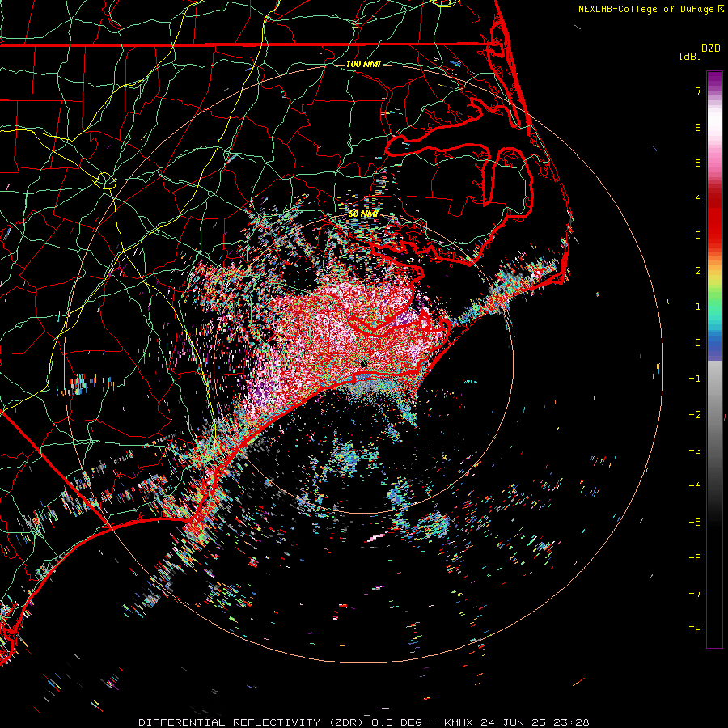Image resolution: width=728 pixels, height=728 pixels.
Task: Click the DIFFERENTIAL REFLECTIVITY (ZDR) caption text
Action: pyautogui.click(x=252, y=722)
